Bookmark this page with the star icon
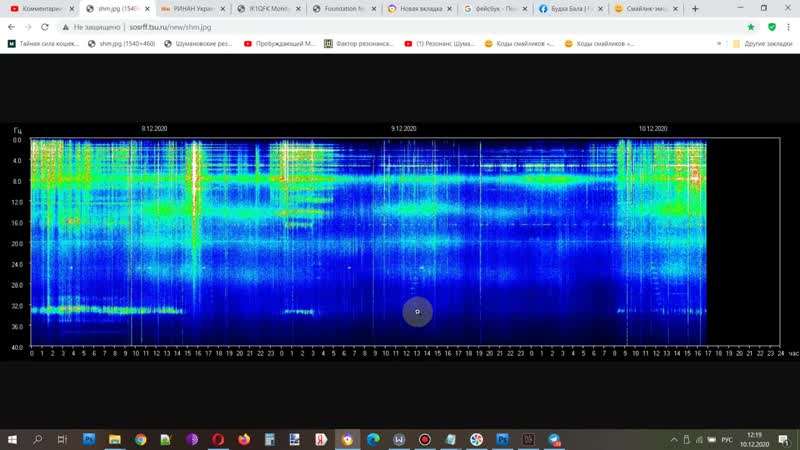Screen dimensions: 800x450 pos(751,27)
